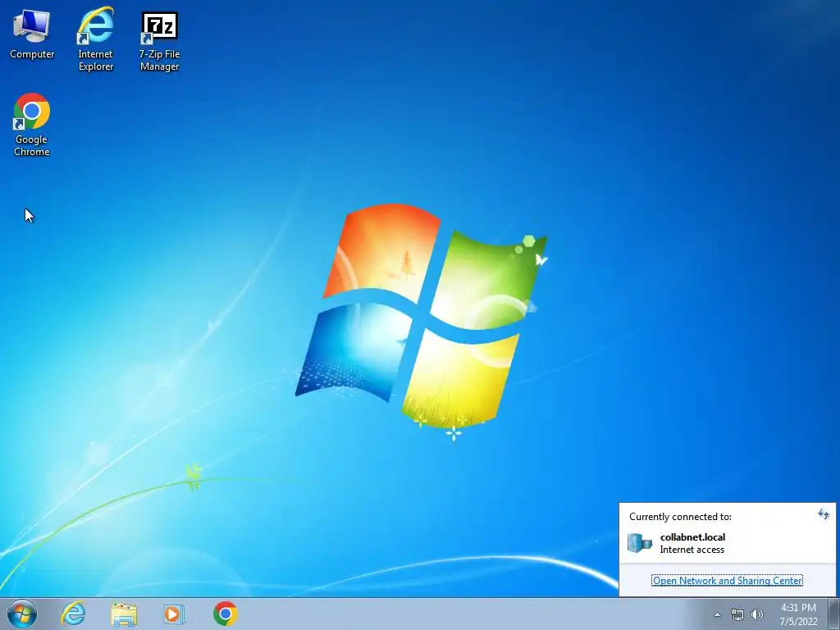Viewport: 840px width, 630px height.
Task: Select the 7-Zip File Manager shortcut
Action: (x=159, y=41)
